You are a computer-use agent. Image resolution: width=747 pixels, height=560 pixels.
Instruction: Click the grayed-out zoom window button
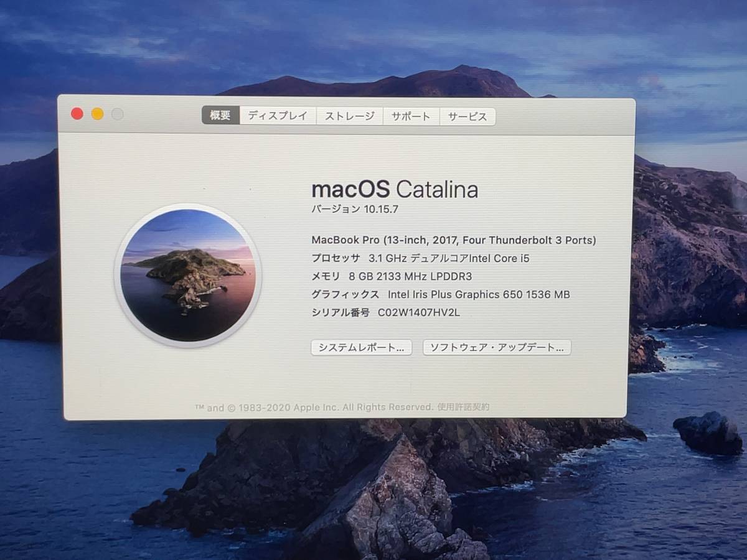[117, 114]
